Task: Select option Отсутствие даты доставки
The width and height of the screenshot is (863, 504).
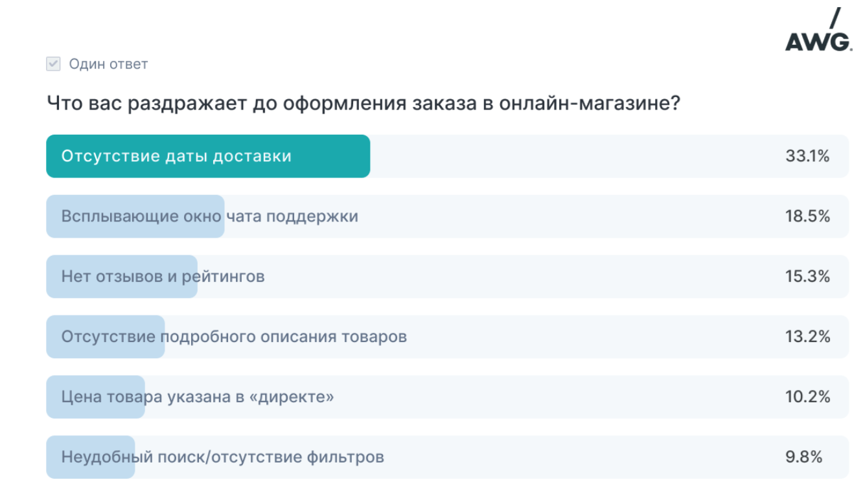Action: 447,156
